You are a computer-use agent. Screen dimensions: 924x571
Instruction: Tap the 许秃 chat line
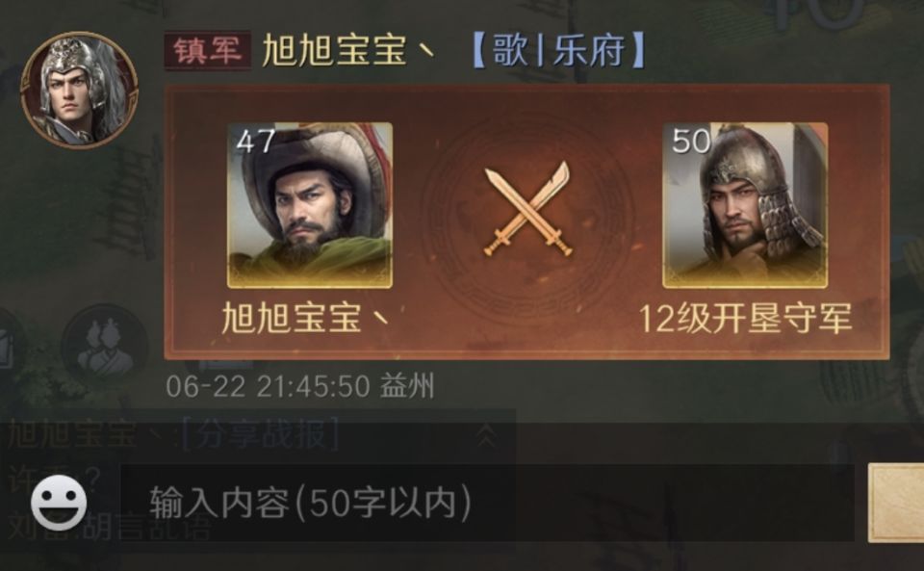(54, 480)
